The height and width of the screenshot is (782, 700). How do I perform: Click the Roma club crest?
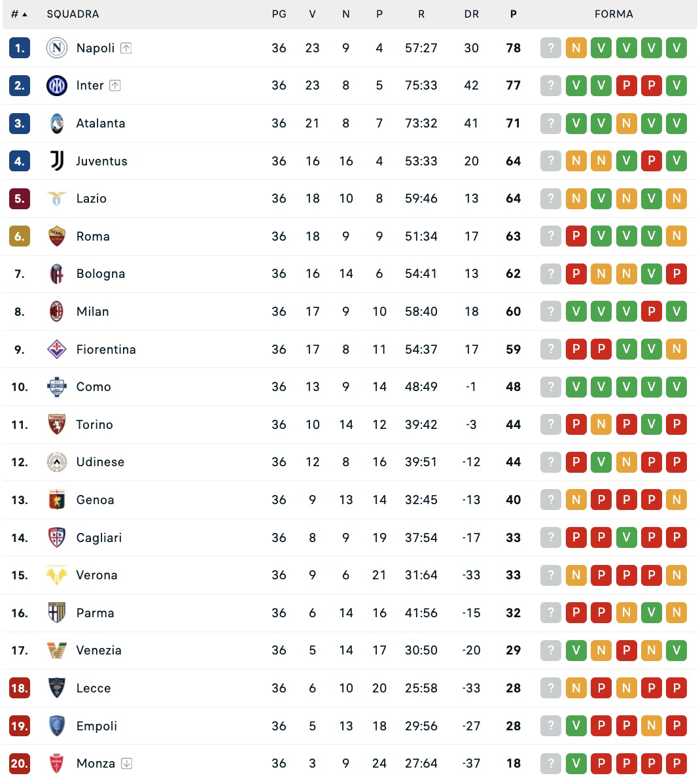point(57,236)
